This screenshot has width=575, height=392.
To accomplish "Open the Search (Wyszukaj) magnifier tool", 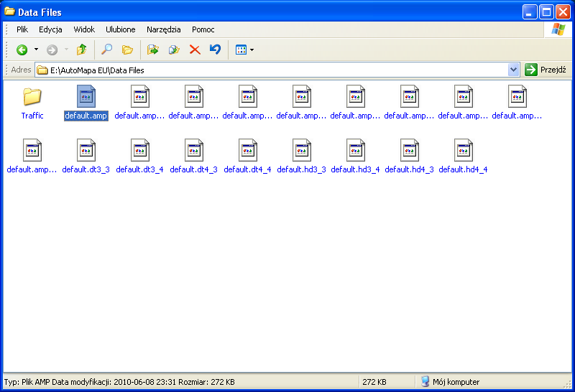I will click(106, 50).
